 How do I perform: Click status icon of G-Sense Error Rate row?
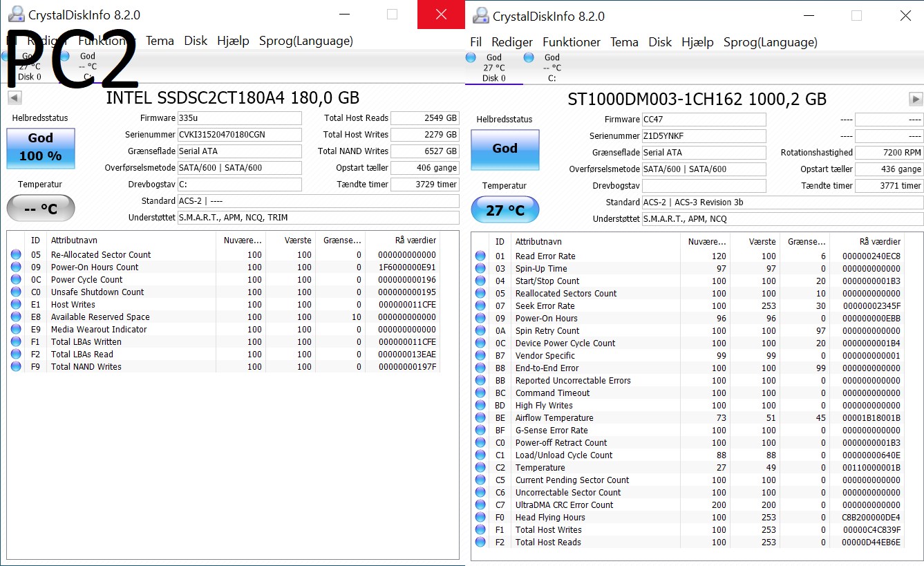480,431
